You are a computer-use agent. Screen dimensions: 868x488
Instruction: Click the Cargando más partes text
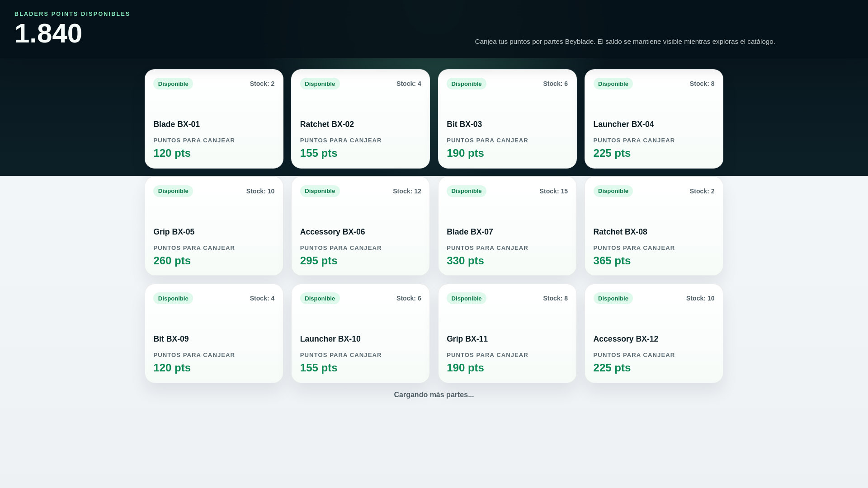pyautogui.click(x=434, y=395)
